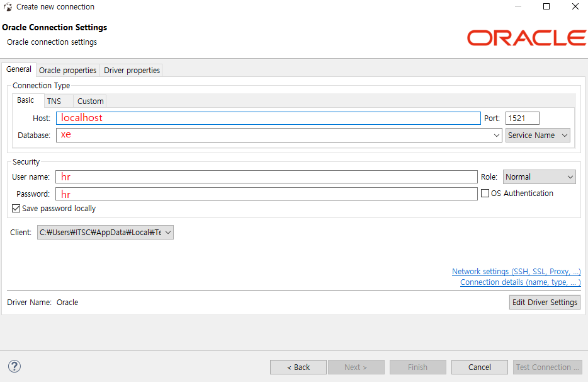Open Connection details (name, type) link

[x=521, y=282]
